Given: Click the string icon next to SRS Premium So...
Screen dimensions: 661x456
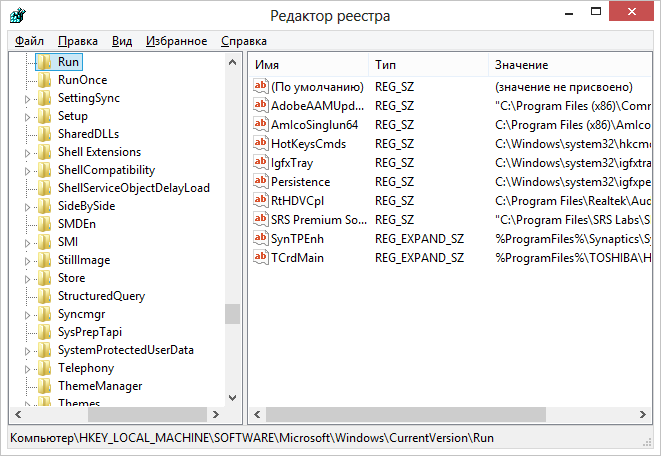Looking at the screenshot, I should [261, 219].
